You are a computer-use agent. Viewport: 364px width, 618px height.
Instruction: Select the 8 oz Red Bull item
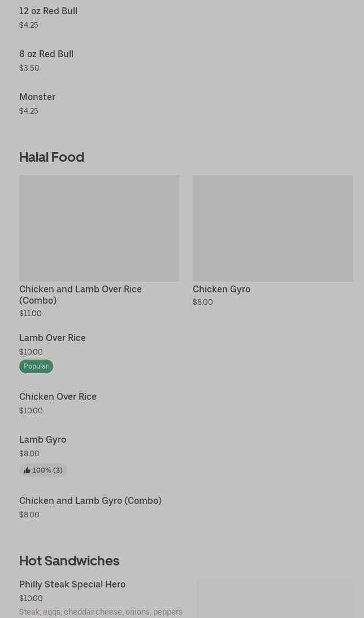point(46,54)
